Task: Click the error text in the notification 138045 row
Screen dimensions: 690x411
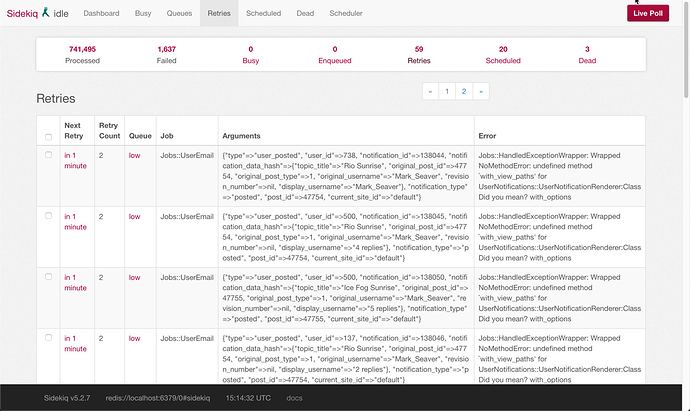Action: (559, 237)
